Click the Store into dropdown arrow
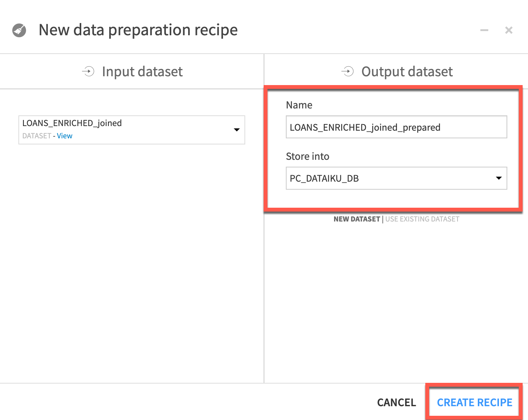The width and height of the screenshot is (528, 420). pos(498,178)
